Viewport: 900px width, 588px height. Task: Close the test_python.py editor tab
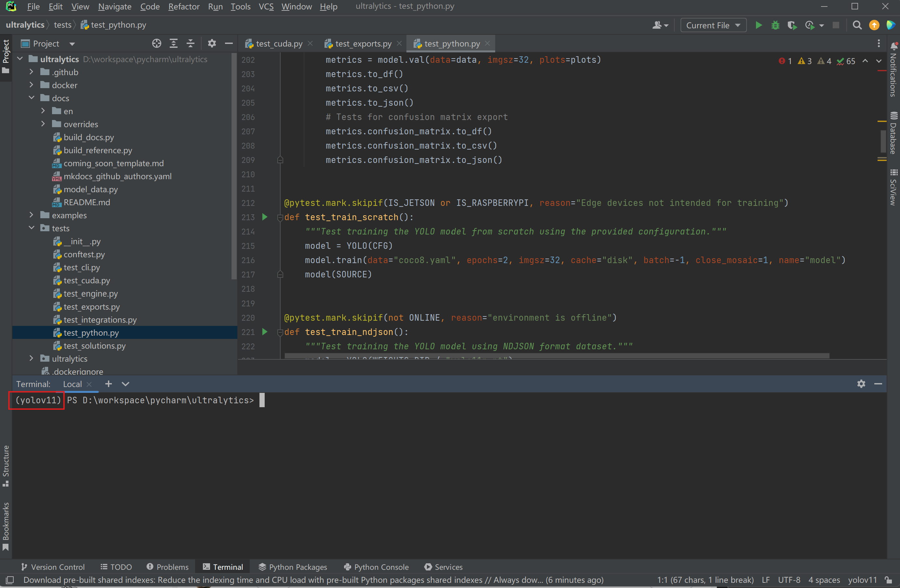pyautogui.click(x=487, y=44)
